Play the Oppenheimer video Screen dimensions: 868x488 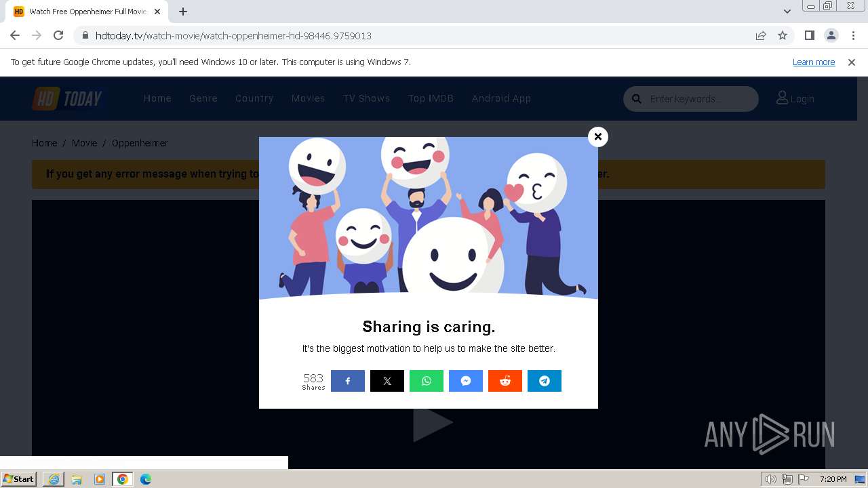pyautogui.click(x=432, y=423)
